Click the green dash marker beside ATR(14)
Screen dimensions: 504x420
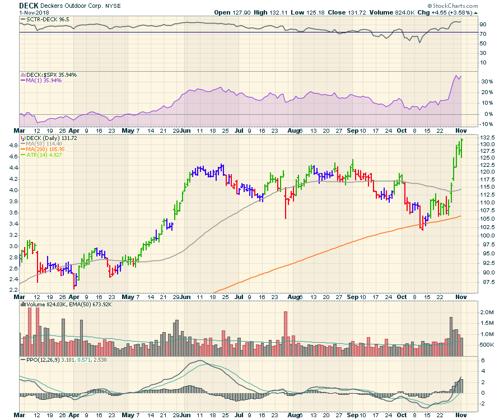tap(22, 155)
